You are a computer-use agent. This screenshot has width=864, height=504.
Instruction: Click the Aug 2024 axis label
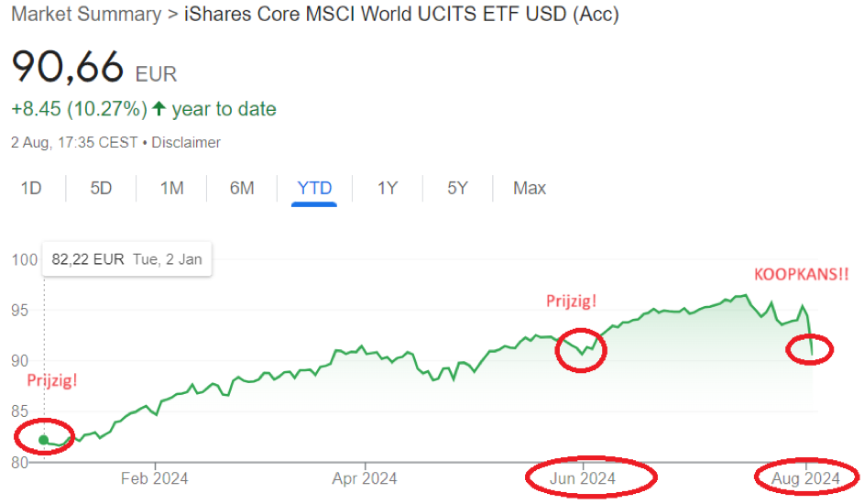[x=807, y=477]
